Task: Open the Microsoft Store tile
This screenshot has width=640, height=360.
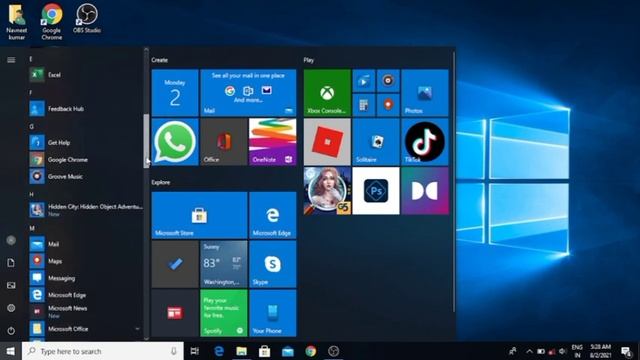Action: 199,215
